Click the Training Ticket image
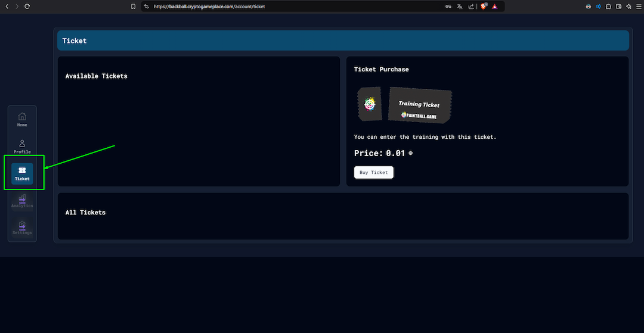This screenshot has height=333, width=644. (x=404, y=105)
